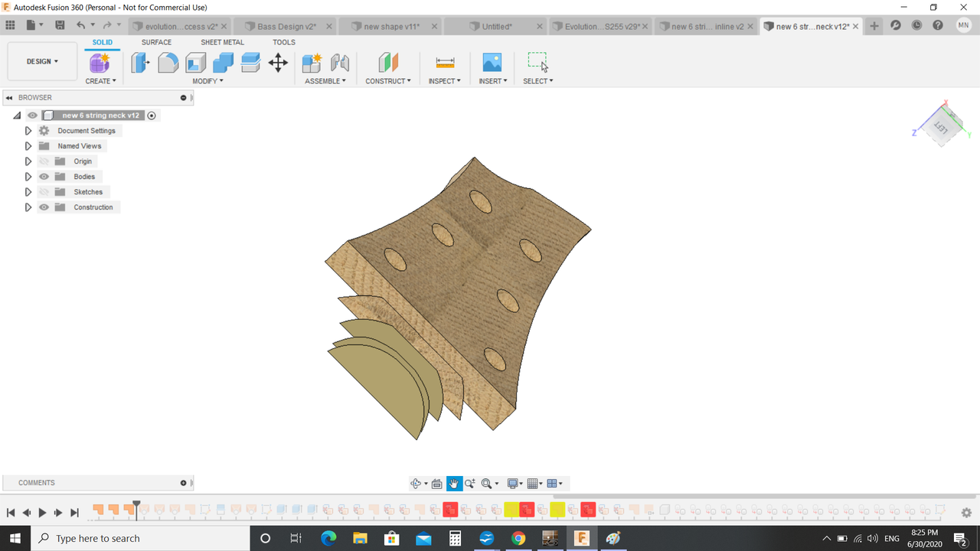Viewport: 980px width, 551px height.
Task: Expand the Bodies folder
Action: [x=28, y=177]
